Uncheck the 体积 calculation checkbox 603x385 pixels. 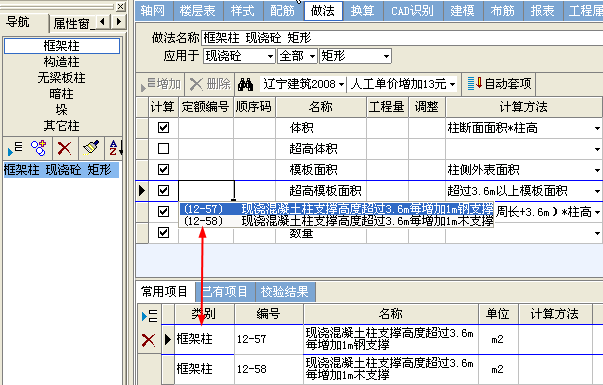pyautogui.click(x=163, y=127)
